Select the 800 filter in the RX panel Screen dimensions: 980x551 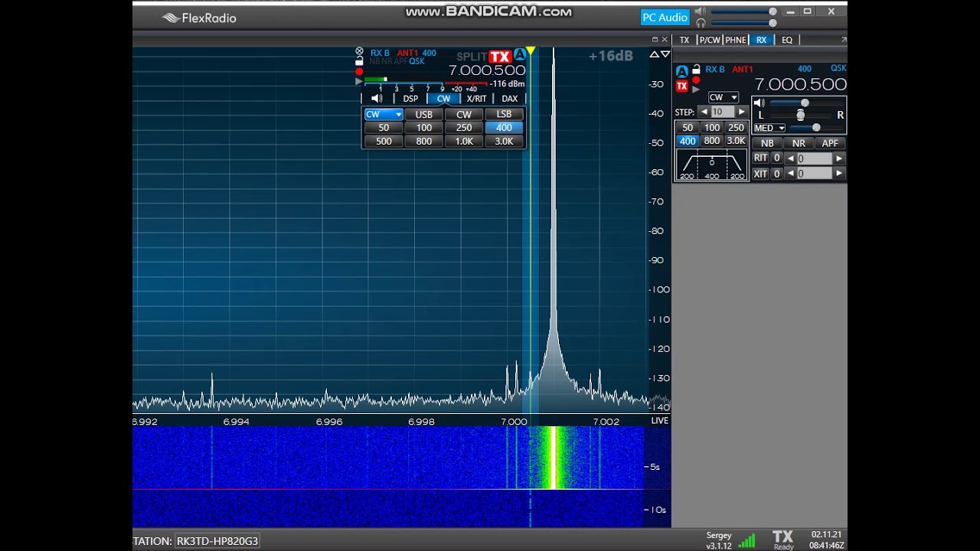(x=711, y=141)
